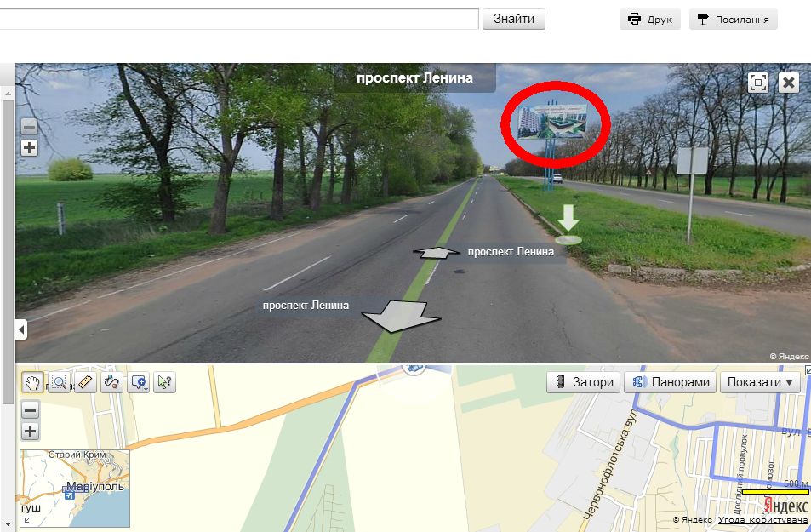The image size is (811, 532).
Task: Click the scrollbar up arrow on left
Action: pyautogui.click(x=8, y=94)
